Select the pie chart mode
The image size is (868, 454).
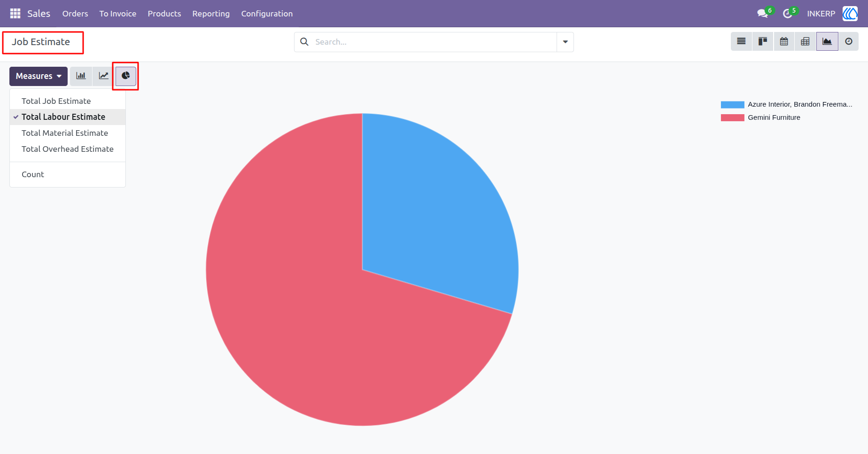pos(126,76)
